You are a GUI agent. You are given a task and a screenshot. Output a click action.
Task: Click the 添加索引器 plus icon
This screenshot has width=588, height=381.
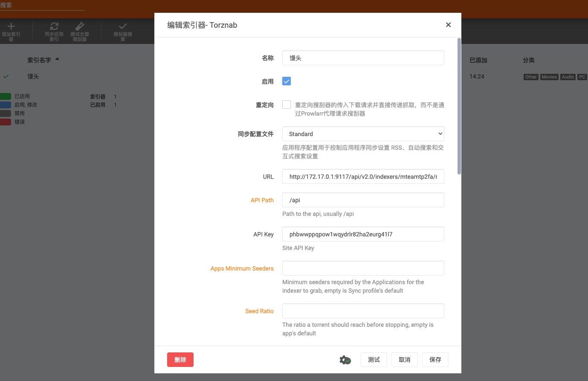[11, 26]
